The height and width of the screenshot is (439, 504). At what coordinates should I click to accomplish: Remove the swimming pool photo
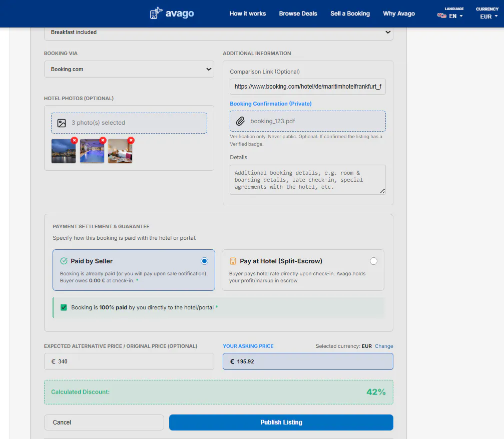pyautogui.click(x=103, y=140)
